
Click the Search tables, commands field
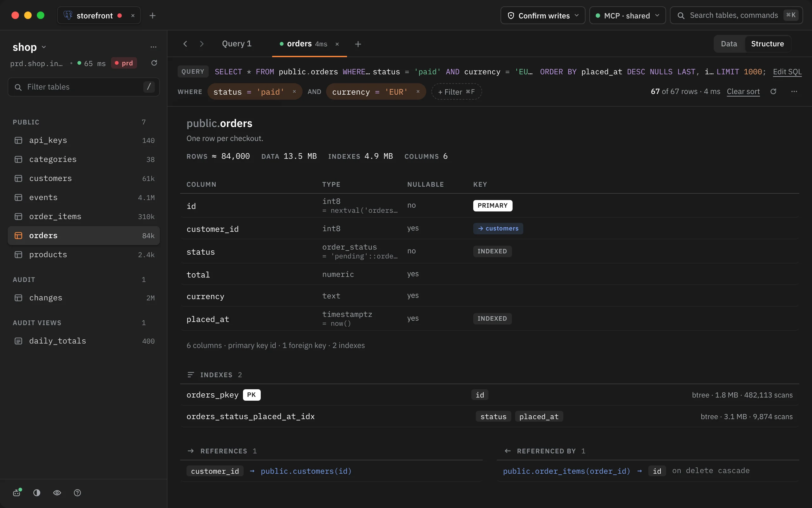click(x=736, y=16)
